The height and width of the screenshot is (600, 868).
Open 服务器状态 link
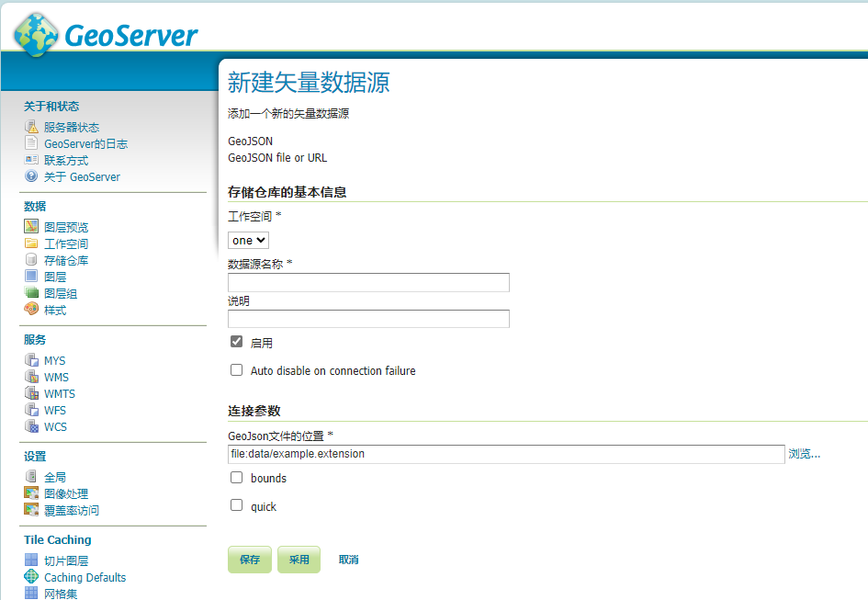(x=72, y=128)
